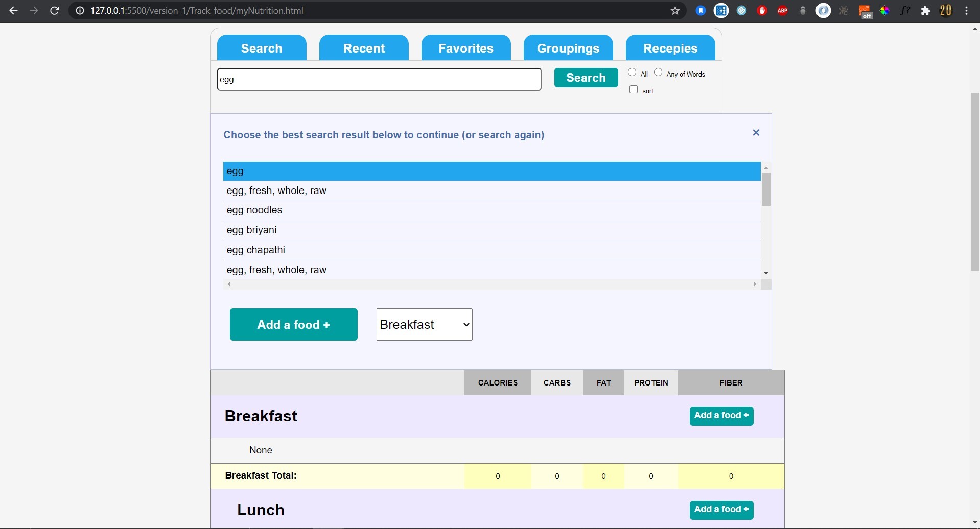
Task: Click the URL in the address bar
Action: click(197, 11)
